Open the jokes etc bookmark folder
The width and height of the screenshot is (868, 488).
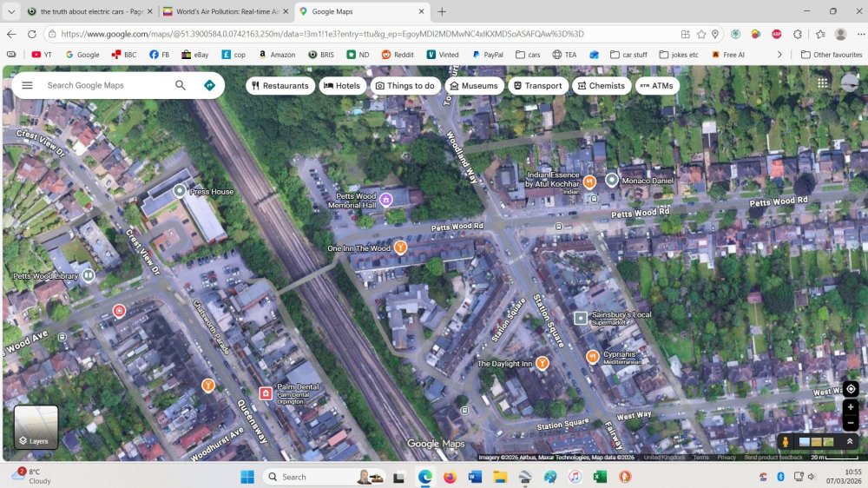point(679,55)
